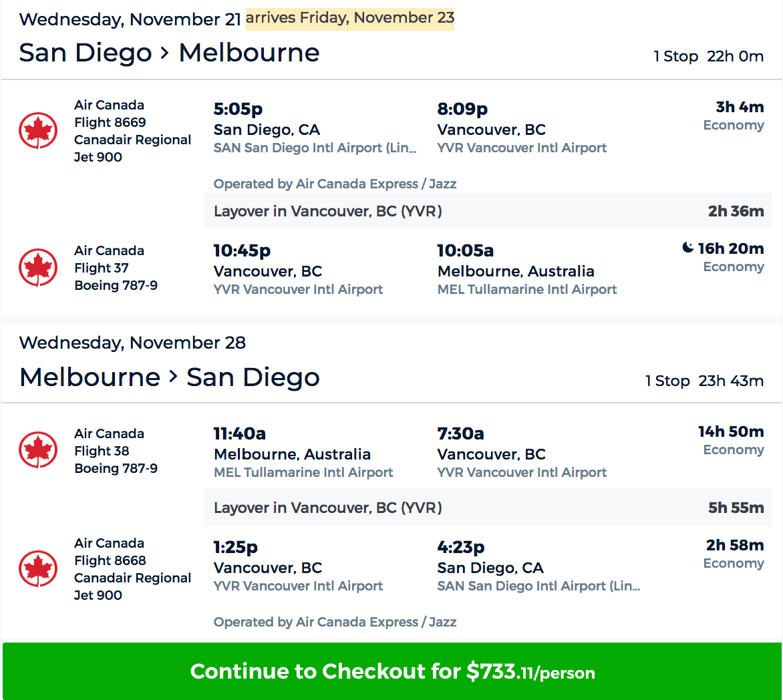Click arrow between San Diego and Melbourne heading
This screenshot has width=783, height=700.
165,53
